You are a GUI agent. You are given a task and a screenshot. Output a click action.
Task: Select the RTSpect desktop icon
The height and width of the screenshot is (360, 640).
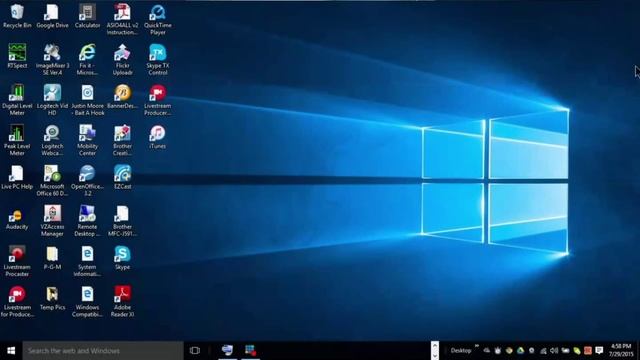pos(17,56)
